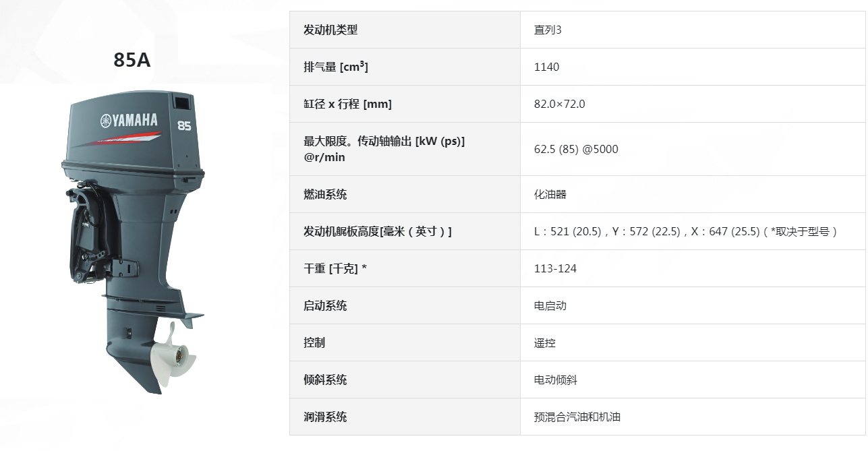Click the 发动机类型 label
Viewport: 868px width, 451px height.
point(330,30)
